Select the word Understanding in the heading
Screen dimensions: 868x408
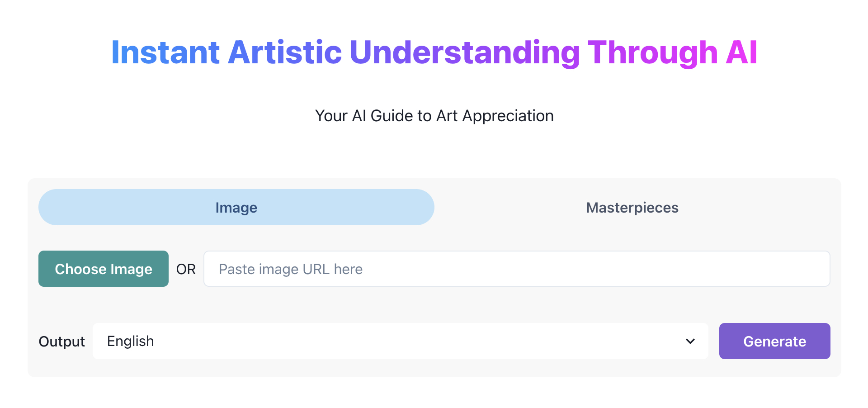464,52
